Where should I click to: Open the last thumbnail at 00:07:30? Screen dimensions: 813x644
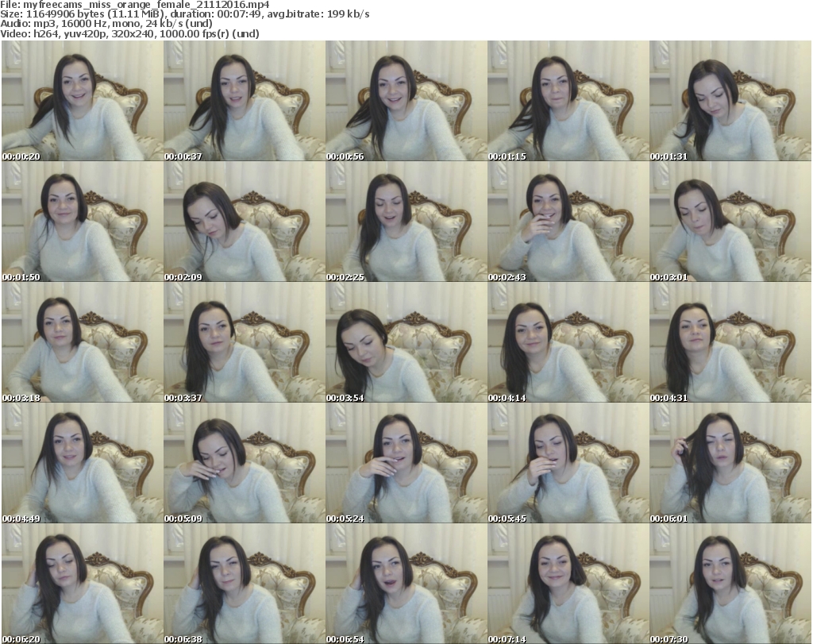[x=730, y=584]
